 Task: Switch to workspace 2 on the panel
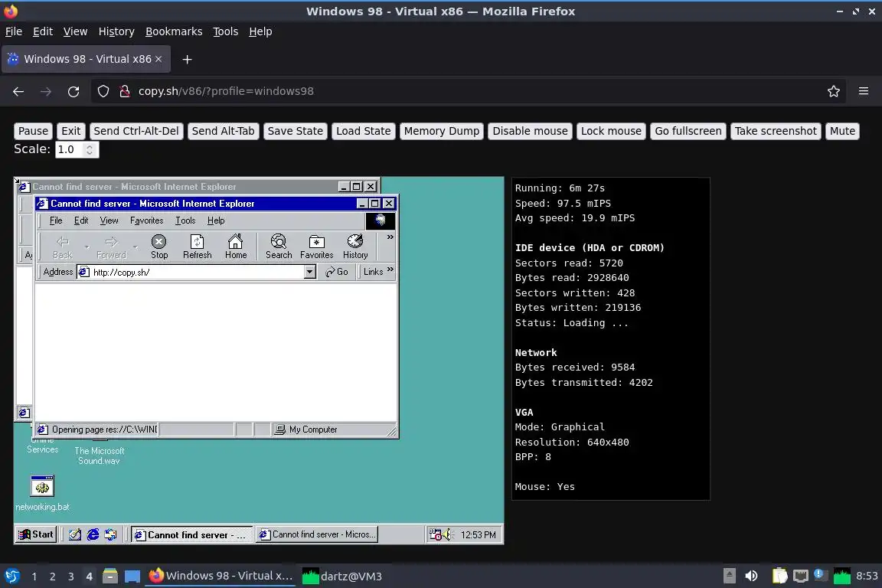pyautogui.click(x=52, y=577)
